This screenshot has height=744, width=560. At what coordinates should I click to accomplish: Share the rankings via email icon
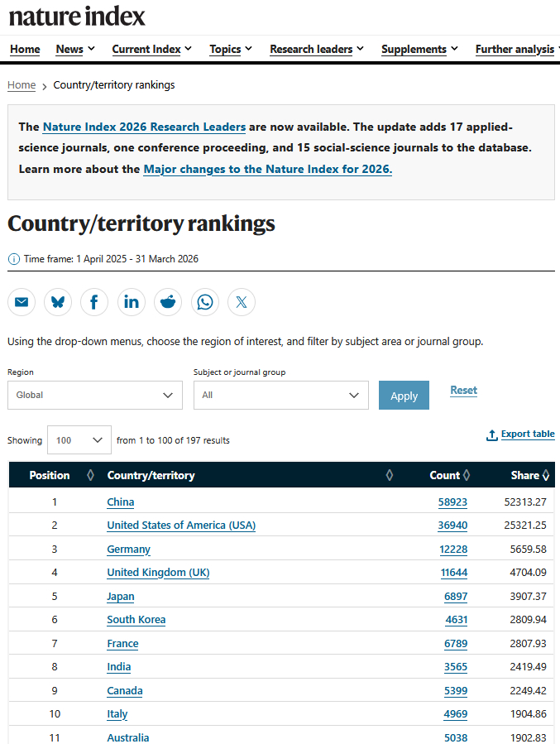pyautogui.click(x=22, y=302)
